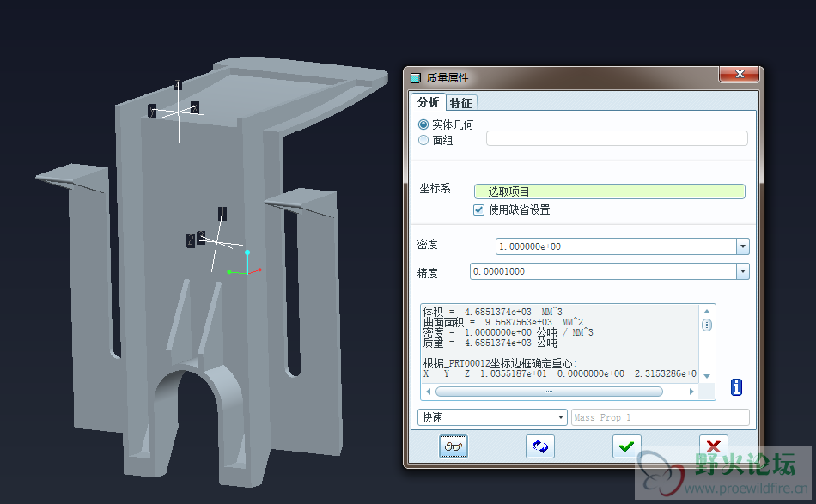Screen dimensions: 816x504
Task: Close the 质量属性 dialog window
Action: click(739, 74)
